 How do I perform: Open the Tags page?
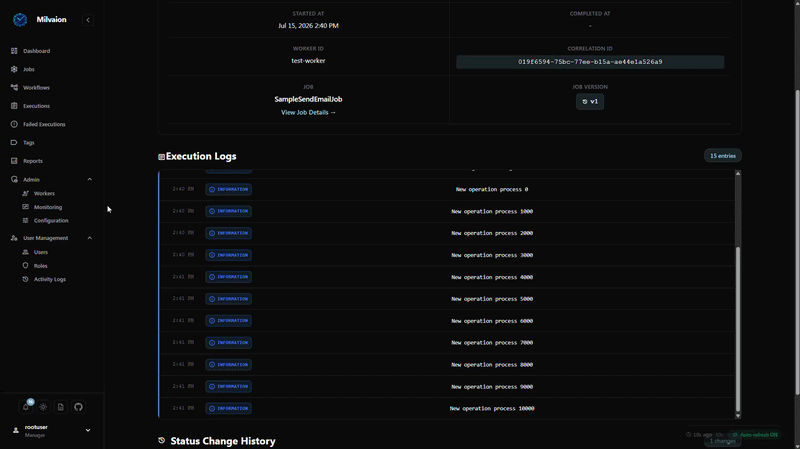coord(29,143)
